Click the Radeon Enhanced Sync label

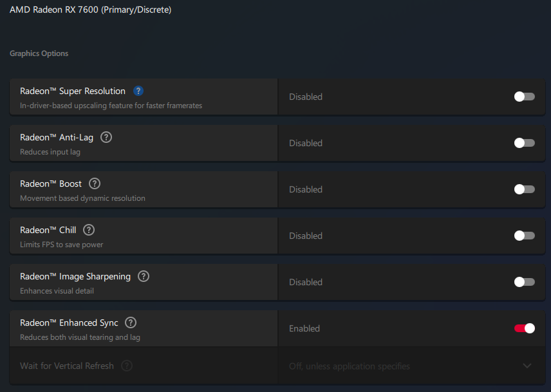click(x=69, y=322)
